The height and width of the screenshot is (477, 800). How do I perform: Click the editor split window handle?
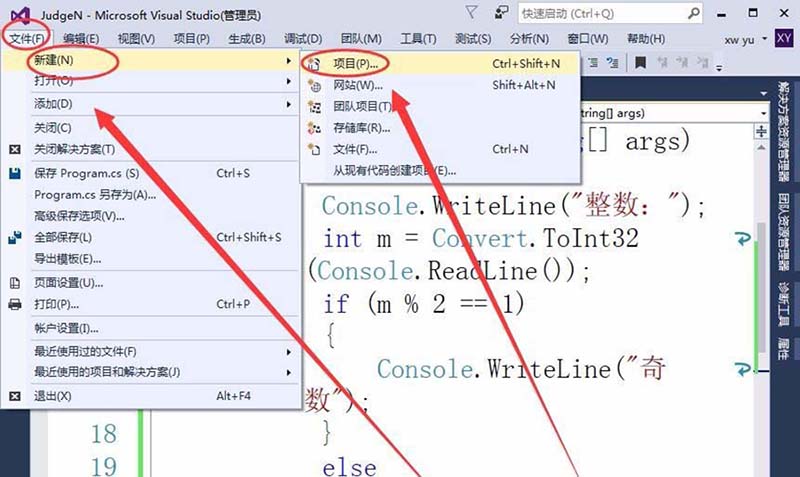[761, 132]
